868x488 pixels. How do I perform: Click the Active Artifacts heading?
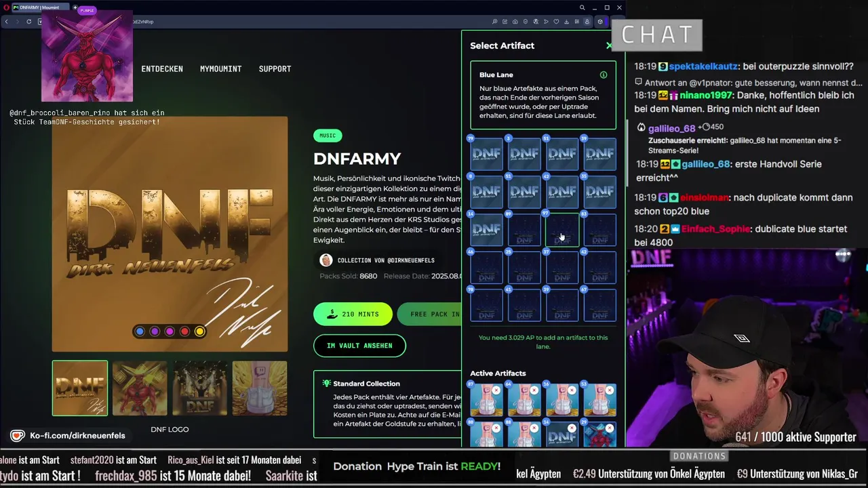498,373
